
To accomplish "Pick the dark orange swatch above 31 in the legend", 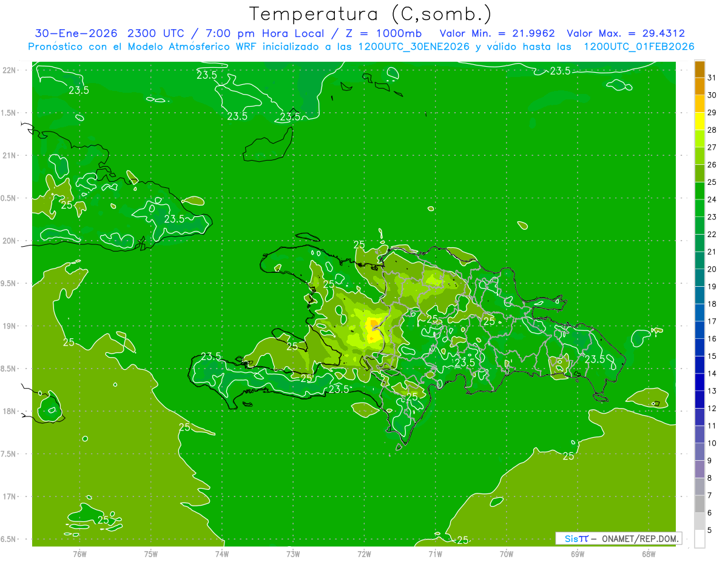I will [699, 69].
